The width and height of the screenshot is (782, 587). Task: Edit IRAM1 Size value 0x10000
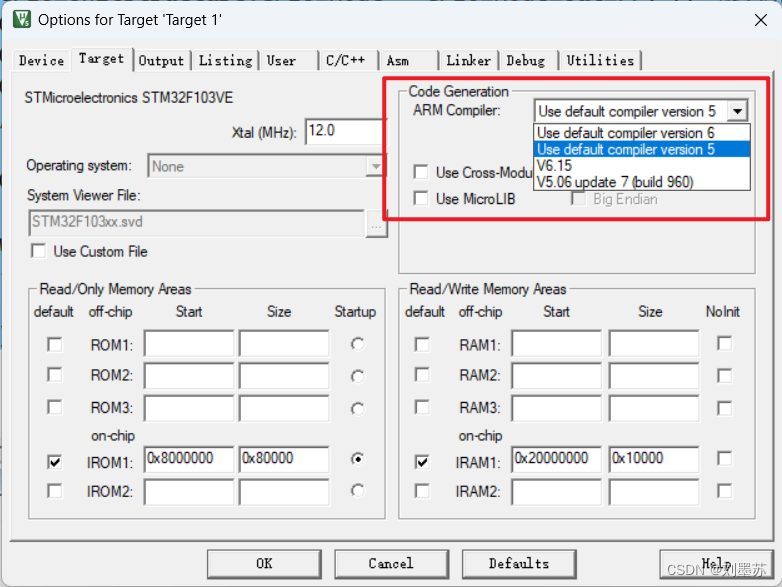pos(654,459)
